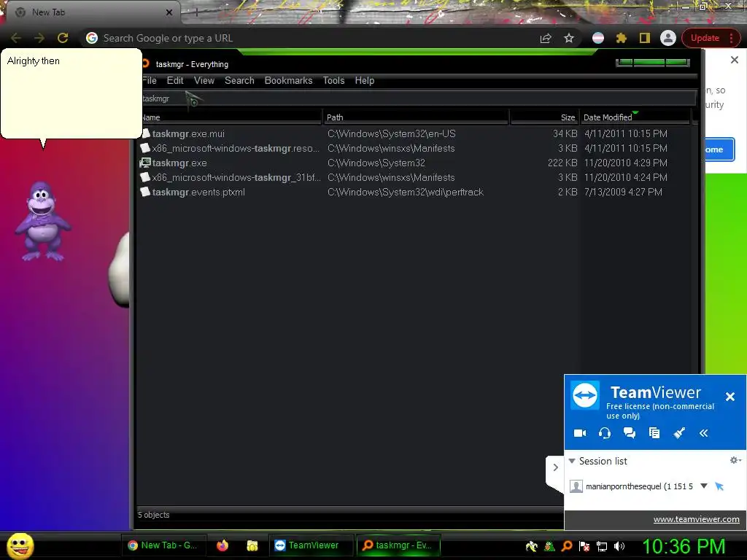The width and height of the screenshot is (747, 560).
Task: Collapse the Session list triangle
Action: [572, 461]
